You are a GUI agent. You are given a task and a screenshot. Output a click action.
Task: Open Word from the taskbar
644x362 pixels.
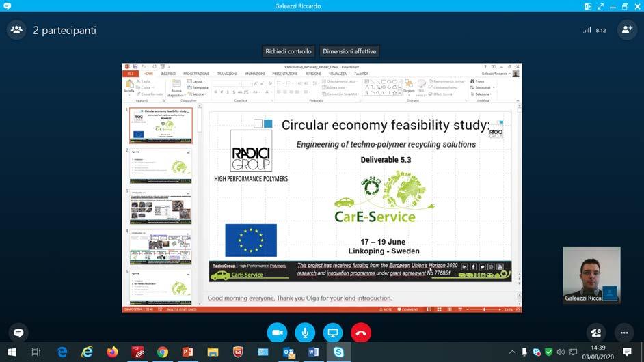pyautogui.click(x=313, y=352)
